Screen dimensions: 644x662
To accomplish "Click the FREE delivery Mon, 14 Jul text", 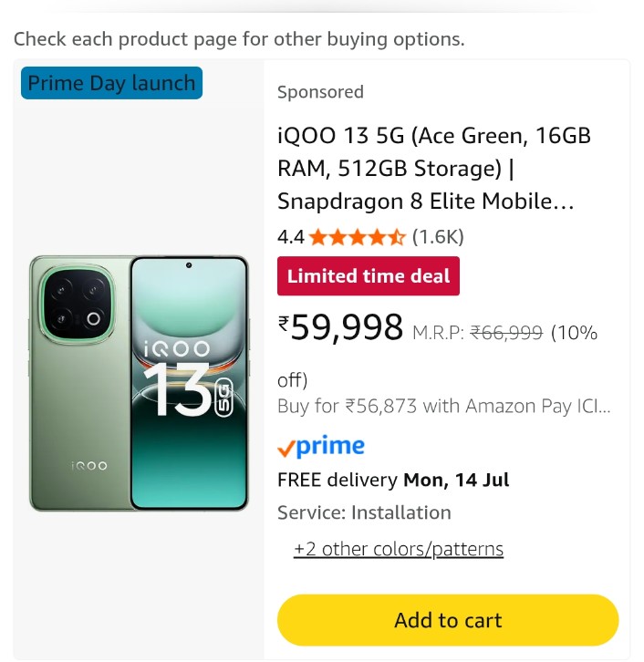I will pyautogui.click(x=393, y=480).
